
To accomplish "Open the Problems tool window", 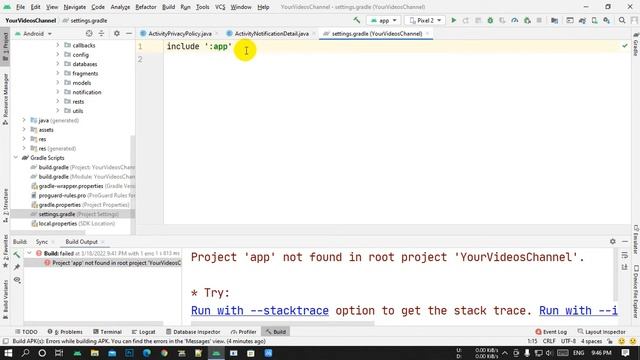I will [x=65, y=332].
